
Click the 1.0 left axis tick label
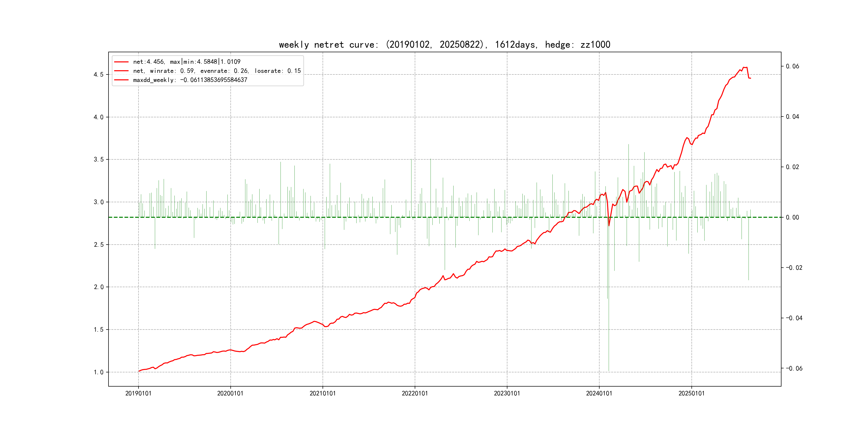coord(98,372)
